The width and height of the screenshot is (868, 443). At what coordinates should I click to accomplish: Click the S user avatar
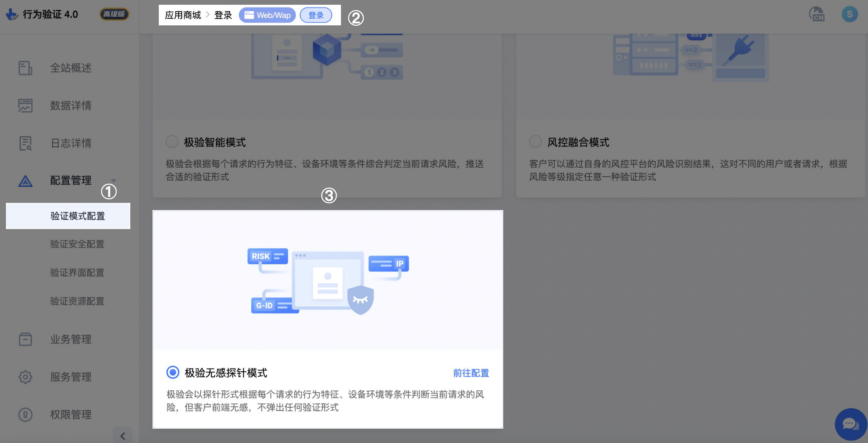click(850, 15)
